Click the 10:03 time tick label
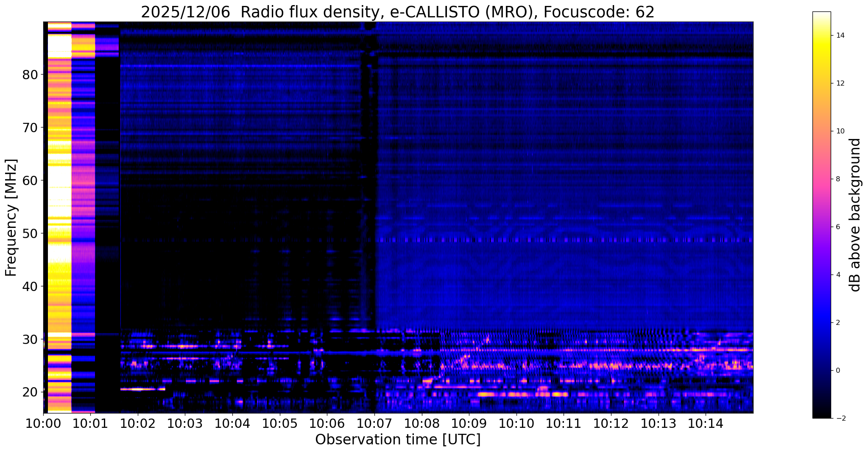The height and width of the screenshot is (452, 868). [x=185, y=423]
